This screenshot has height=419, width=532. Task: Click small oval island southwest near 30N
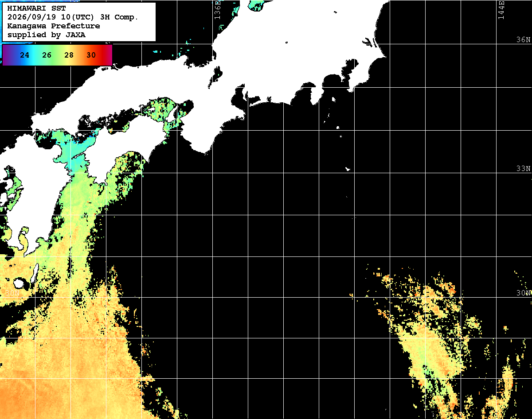(19, 283)
